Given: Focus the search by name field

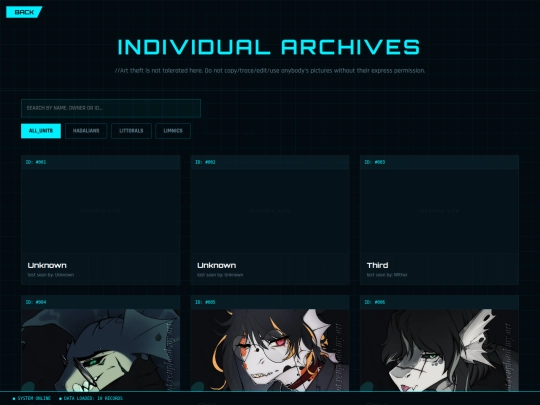Looking at the screenshot, I should click(111, 108).
